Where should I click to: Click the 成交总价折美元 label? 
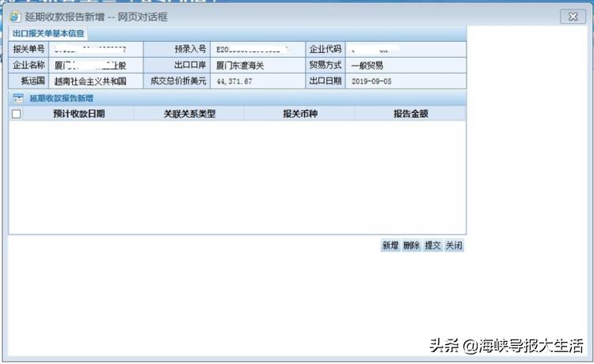[x=178, y=81]
